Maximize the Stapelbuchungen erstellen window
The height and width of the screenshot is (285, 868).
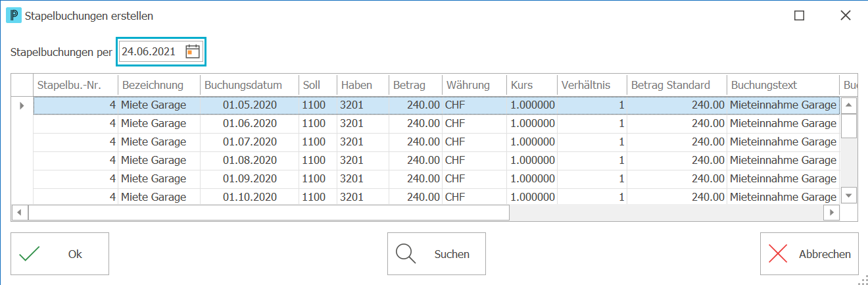click(800, 16)
